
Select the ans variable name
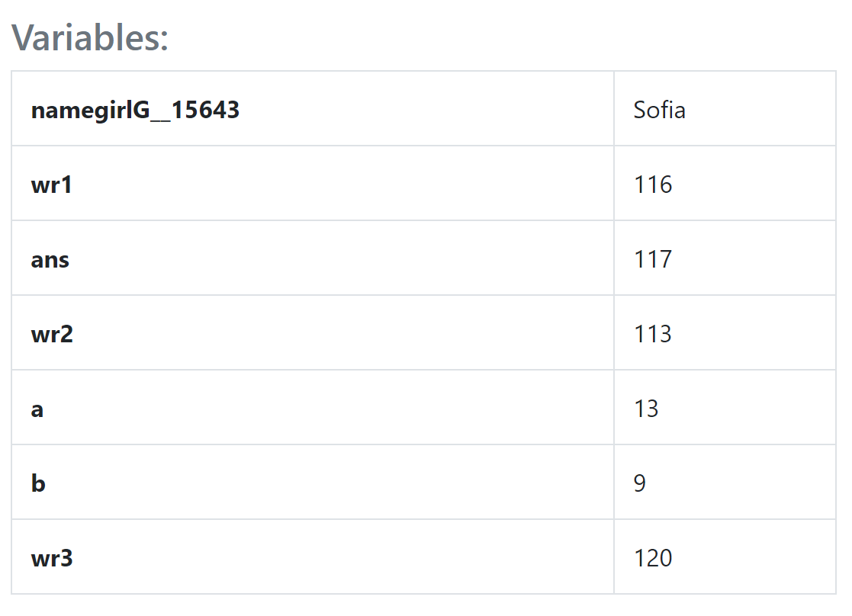point(50,260)
